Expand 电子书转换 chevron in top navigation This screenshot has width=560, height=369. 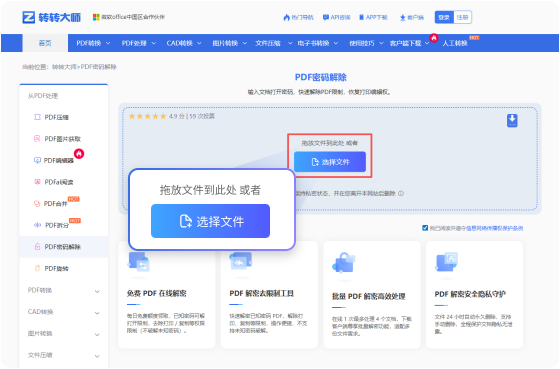(x=336, y=43)
